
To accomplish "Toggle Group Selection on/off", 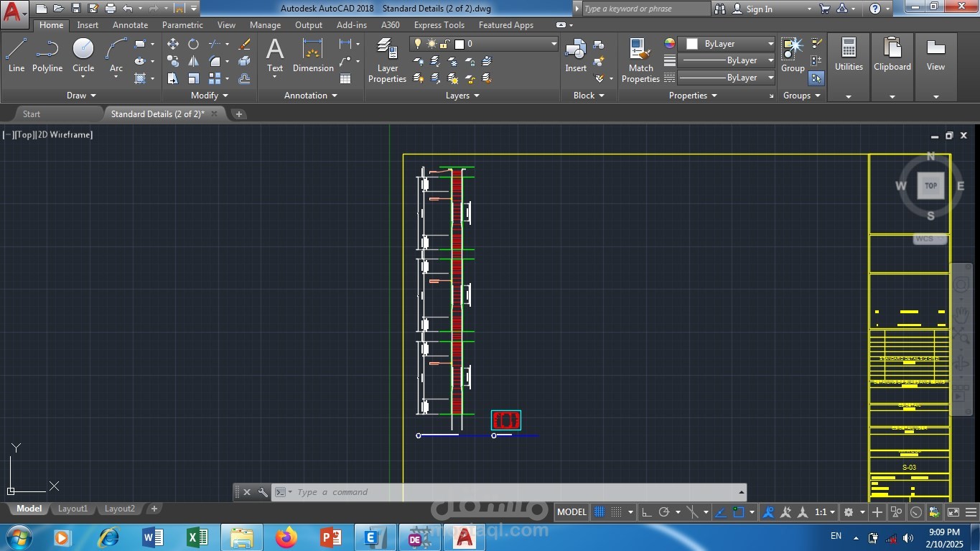I will click(816, 78).
